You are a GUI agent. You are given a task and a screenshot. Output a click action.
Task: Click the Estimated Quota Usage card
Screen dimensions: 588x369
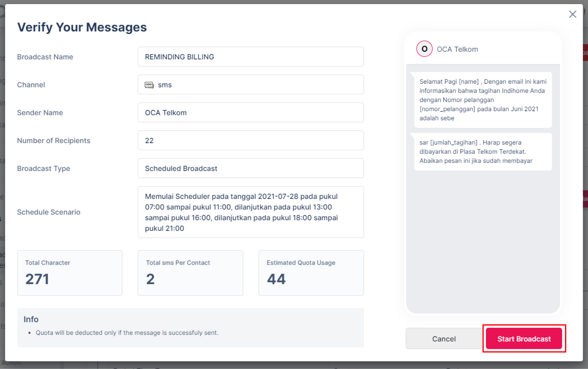click(x=311, y=273)
